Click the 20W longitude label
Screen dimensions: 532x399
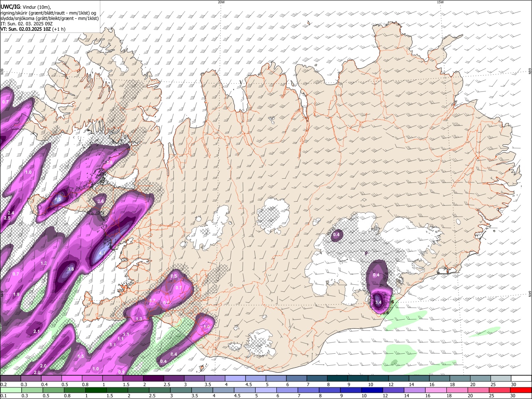pyautogui.click(x=221, y=2)
